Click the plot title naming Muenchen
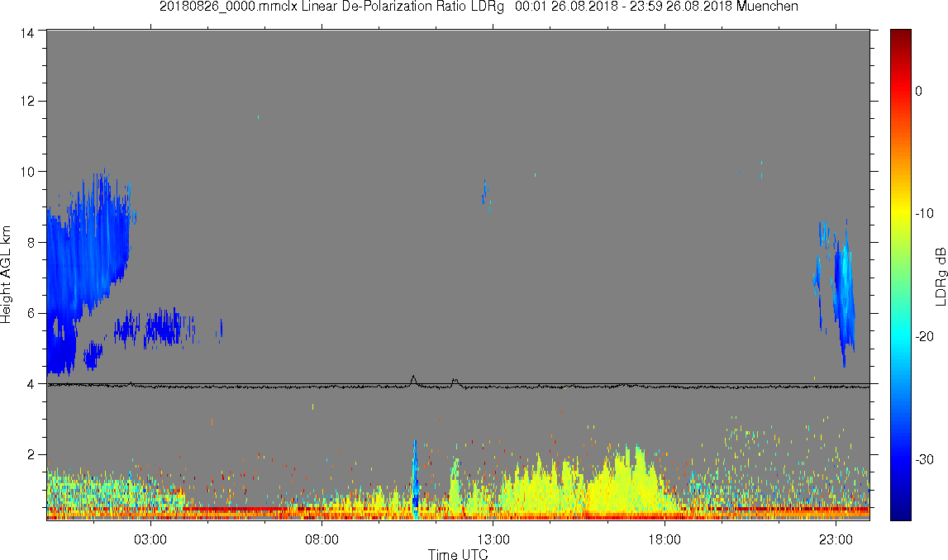Viewport: 948px width, 560px height. click(x=479, y=7)
